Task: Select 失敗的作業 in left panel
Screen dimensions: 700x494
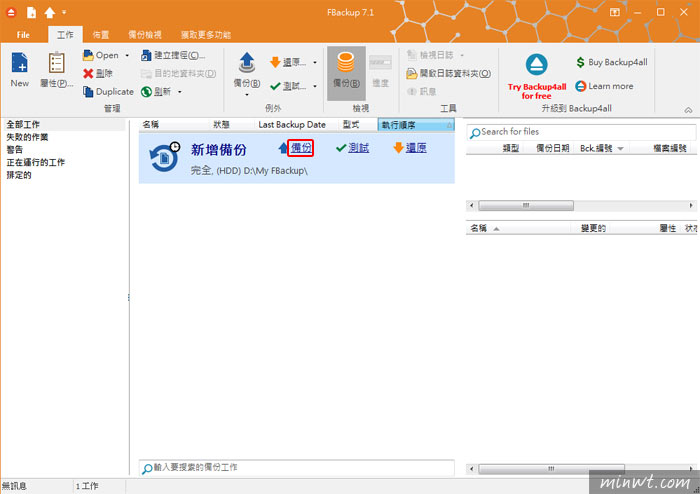Action: pos(27,137)
